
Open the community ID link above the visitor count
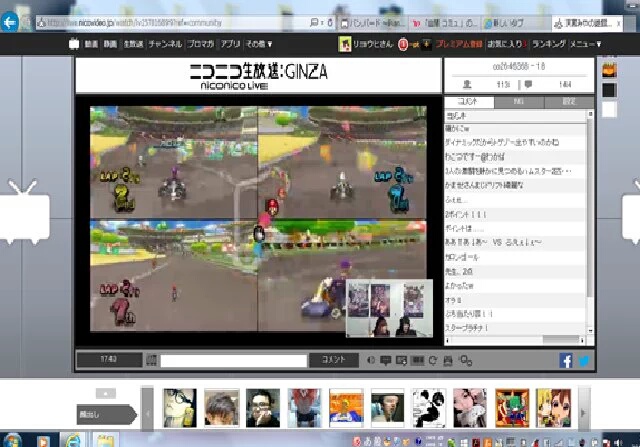coord(519,67)
